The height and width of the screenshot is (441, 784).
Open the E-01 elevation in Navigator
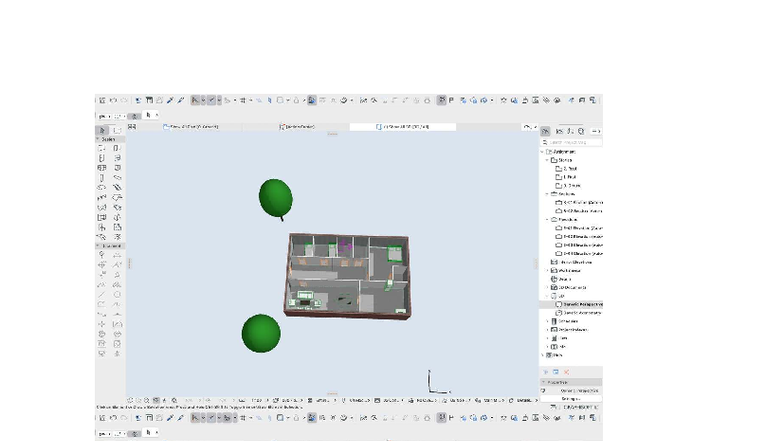[x=579, y=228]
